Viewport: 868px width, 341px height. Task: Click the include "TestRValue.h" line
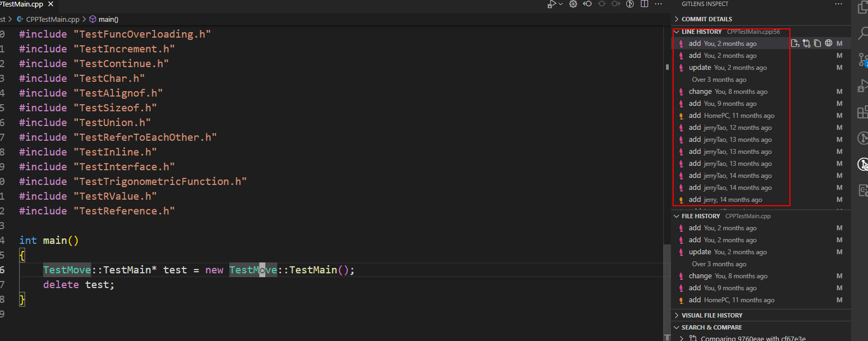click(88, 196)
